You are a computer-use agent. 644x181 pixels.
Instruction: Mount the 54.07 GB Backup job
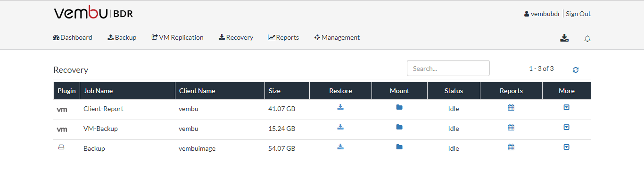tap(399, 147)
